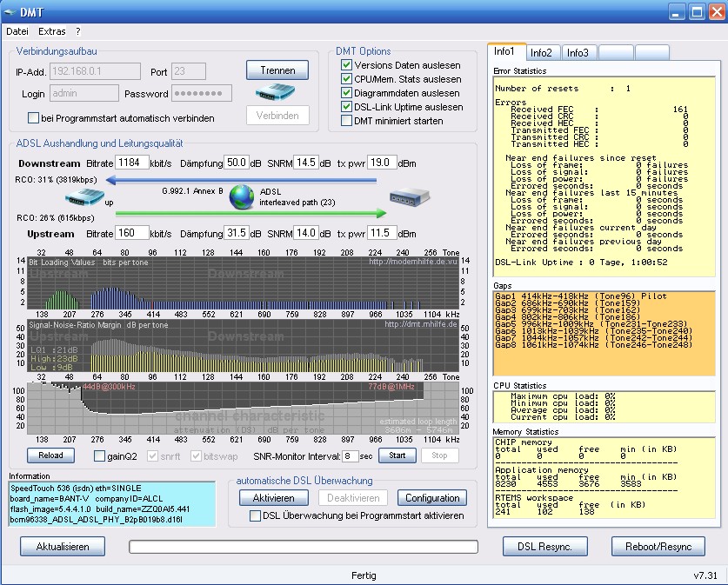The height and width of the screenshot is (585, 728).
Task: Toggle the DMT minimiert starten checkbox
Action: (347, 121)
